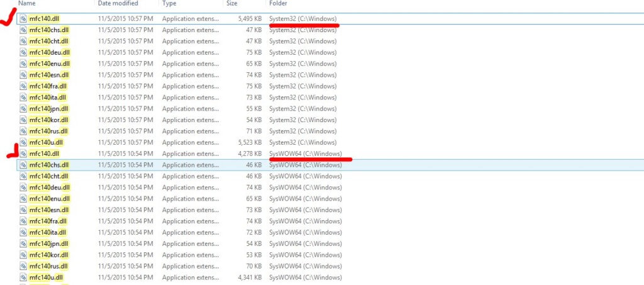Click the SysWOW64 mfc140chs.dll file icon

pyautogui.click(x=23, y=165)
